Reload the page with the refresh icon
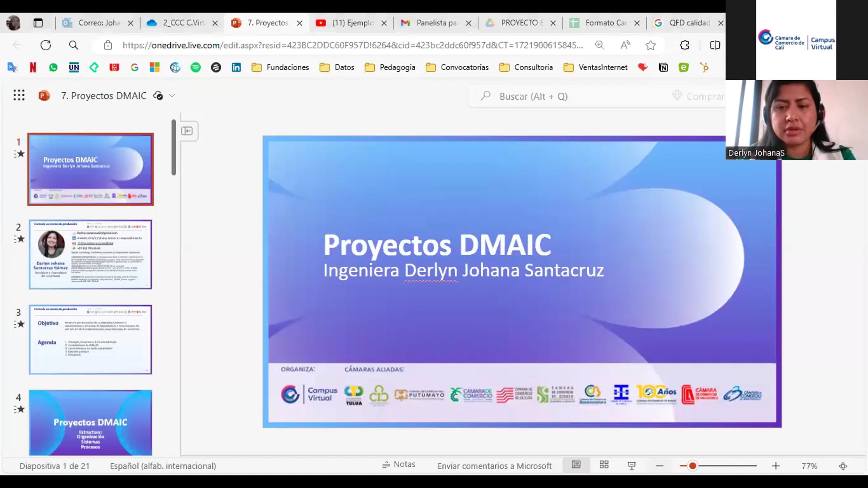The height and width of the screenshot is (488, 868). tap(46, 45)
